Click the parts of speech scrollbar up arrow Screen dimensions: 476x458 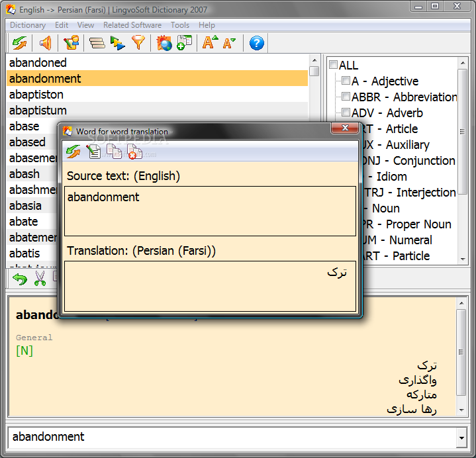pyautogui.click(x=462, y=63)
